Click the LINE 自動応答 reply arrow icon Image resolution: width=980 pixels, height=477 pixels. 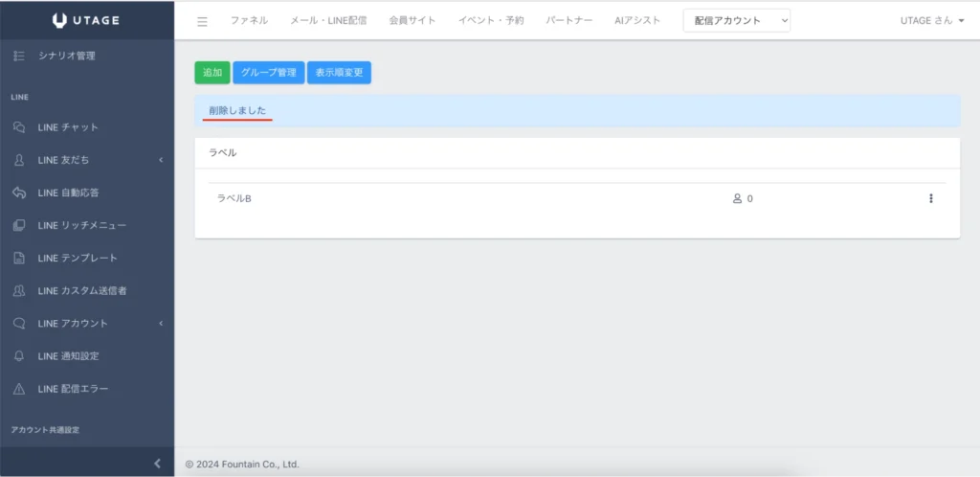[19, 193]
